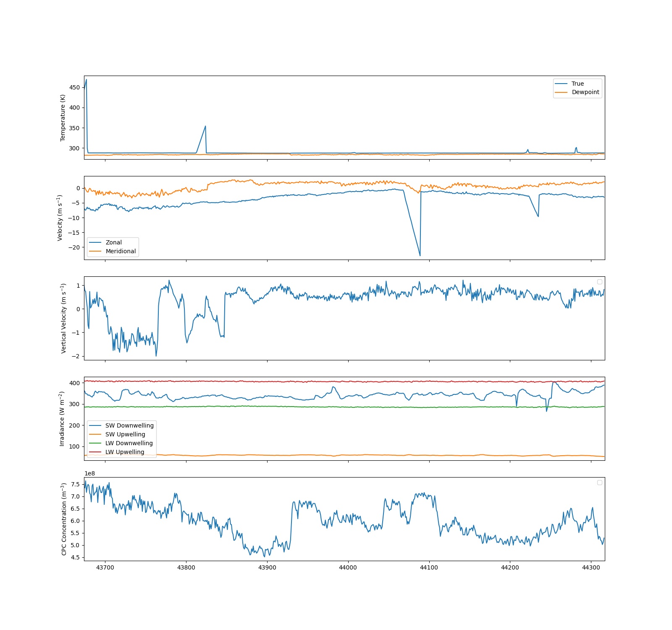This screenshot has width=672, height=630.
Task: Click the blue line swatch beside 'True'
Action: coord(561,84)
